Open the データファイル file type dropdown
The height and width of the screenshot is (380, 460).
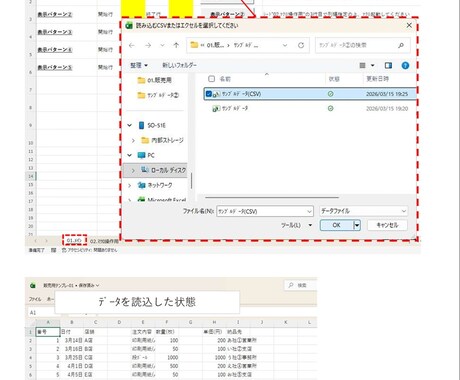363,211
